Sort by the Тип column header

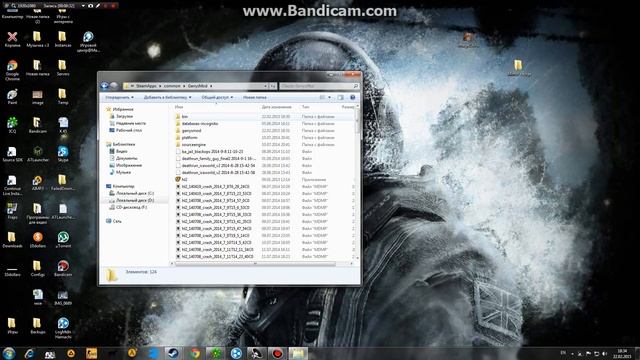tap(305, 107)
